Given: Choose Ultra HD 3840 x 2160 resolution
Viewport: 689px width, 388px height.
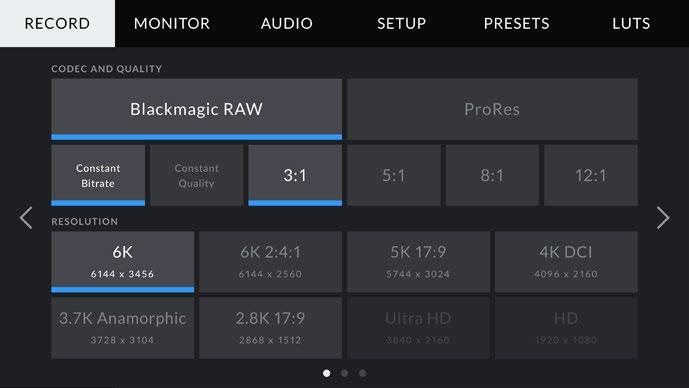Looking at the screenshot, I should (418, 328).
